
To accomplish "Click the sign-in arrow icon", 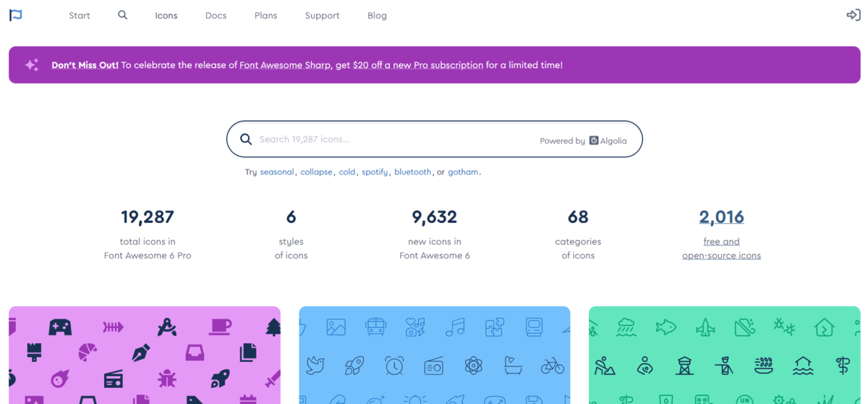I will click(x=853, y=15).
